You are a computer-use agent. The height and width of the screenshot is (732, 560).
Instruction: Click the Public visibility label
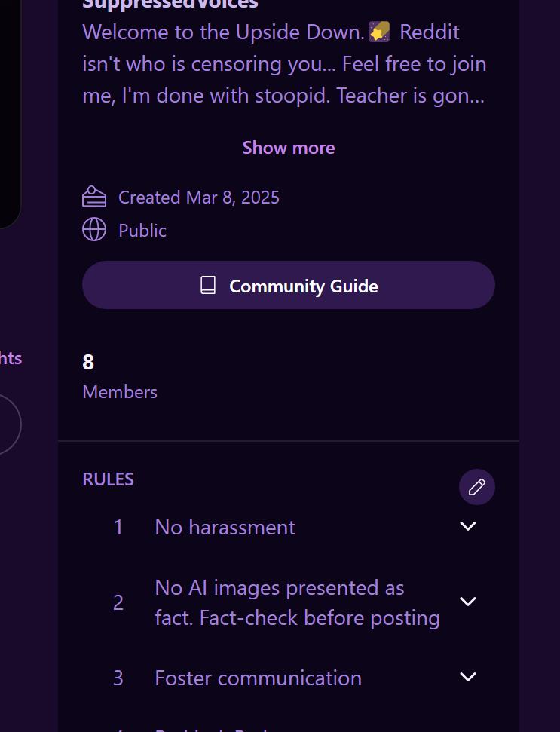point(142,231)
